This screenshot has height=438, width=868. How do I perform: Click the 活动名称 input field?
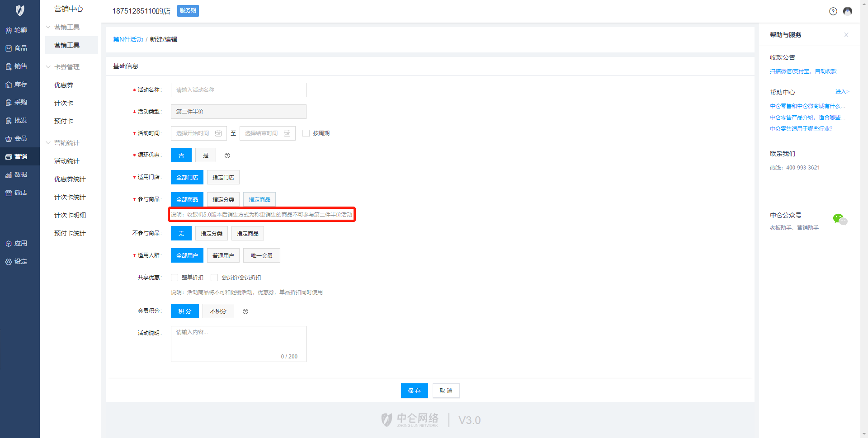coord(238,90)
